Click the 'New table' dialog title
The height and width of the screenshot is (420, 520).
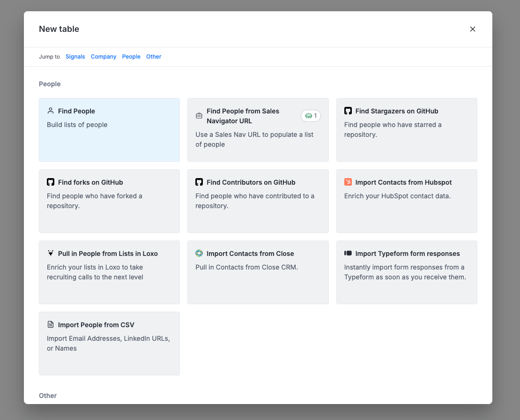[x=59, y=29]
